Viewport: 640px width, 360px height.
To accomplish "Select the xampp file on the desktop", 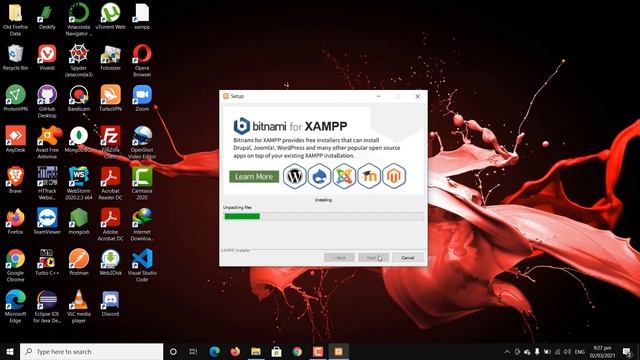I will point(142,17).
